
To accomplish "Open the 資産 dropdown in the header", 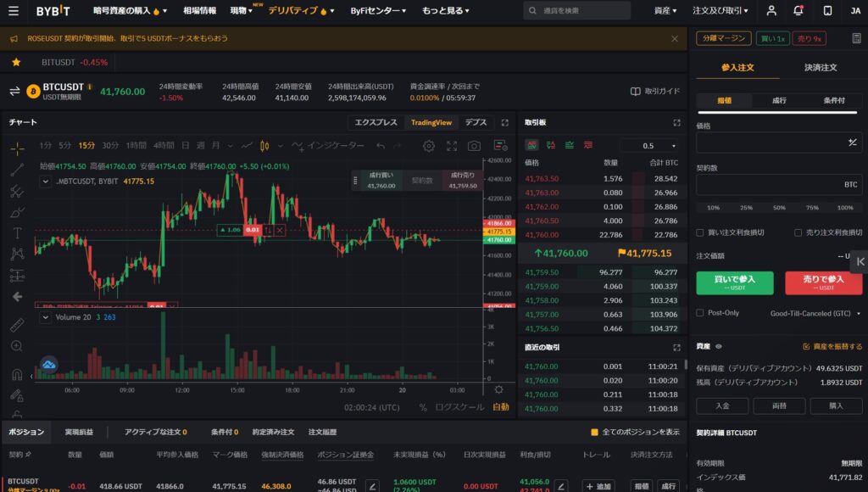I will [x=665, y=10].
